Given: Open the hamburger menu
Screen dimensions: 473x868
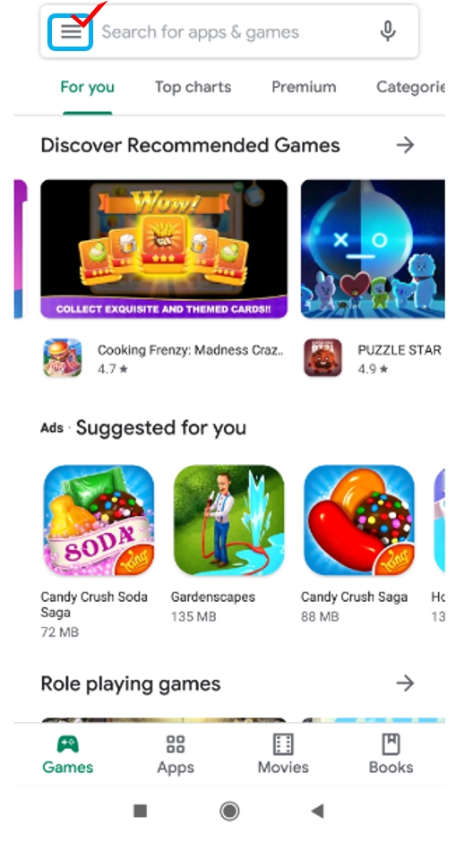Looking at the screenshot, I should click(x=71, y=32).
